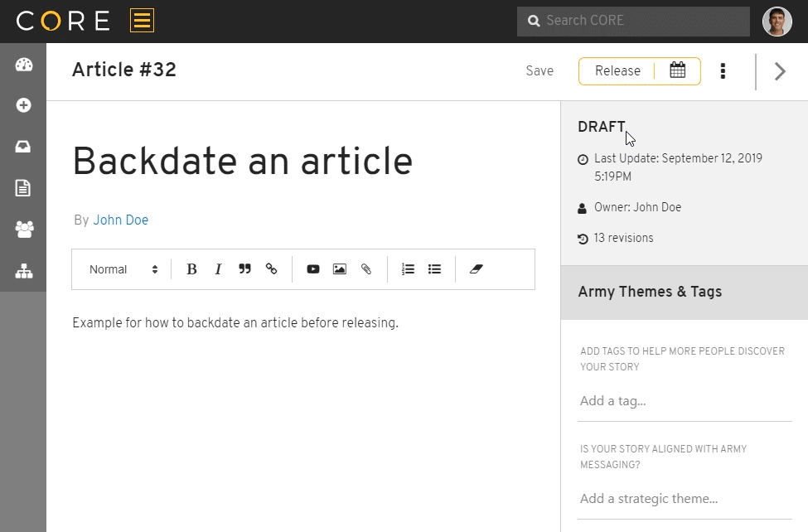The height and width of the screenshot is (532, 808).
Task: Open author John Doe link
Action: tap(121, 220)
